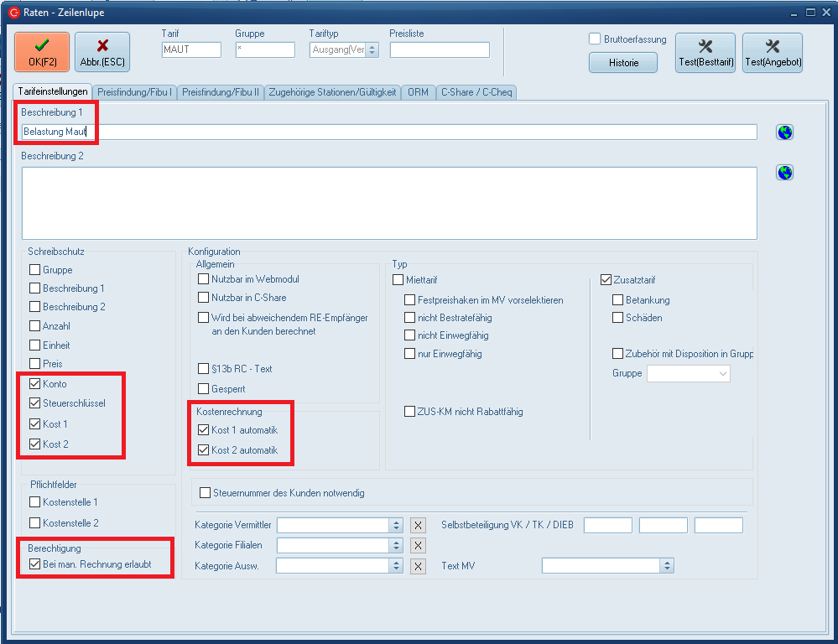Screen dimensions: 838x644
Task: Check the Miettarif type checkbox
Action: 398,279
